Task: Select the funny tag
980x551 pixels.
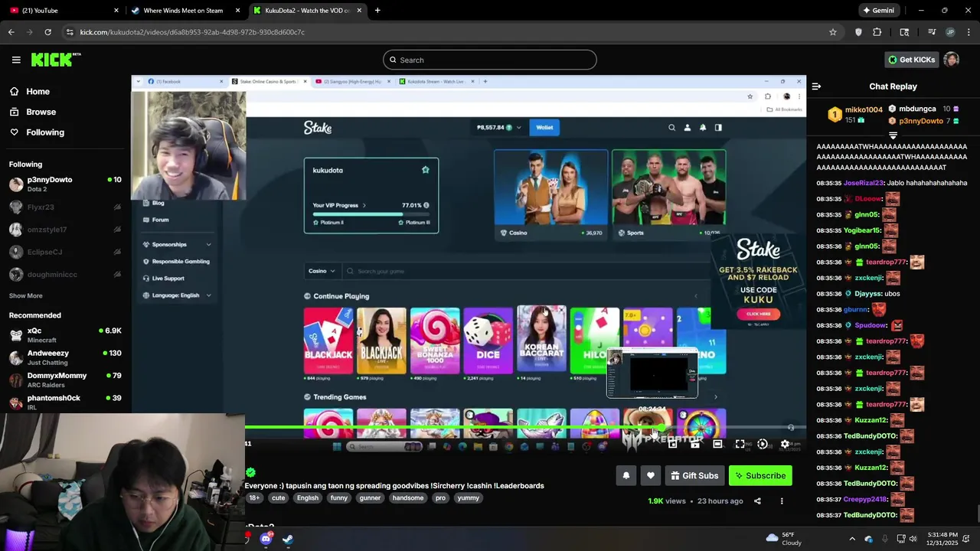Action: click(339, 498)
